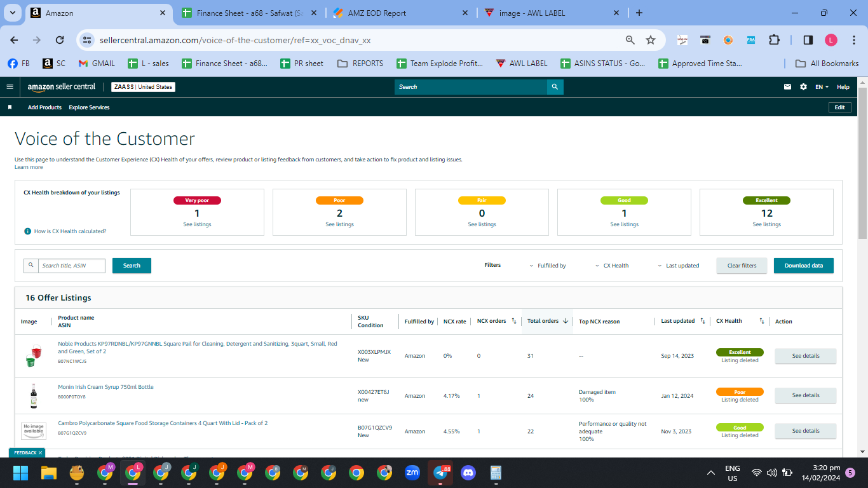Open Telegram from the taskbar
The image size is (868, 488).
point(440,473)
